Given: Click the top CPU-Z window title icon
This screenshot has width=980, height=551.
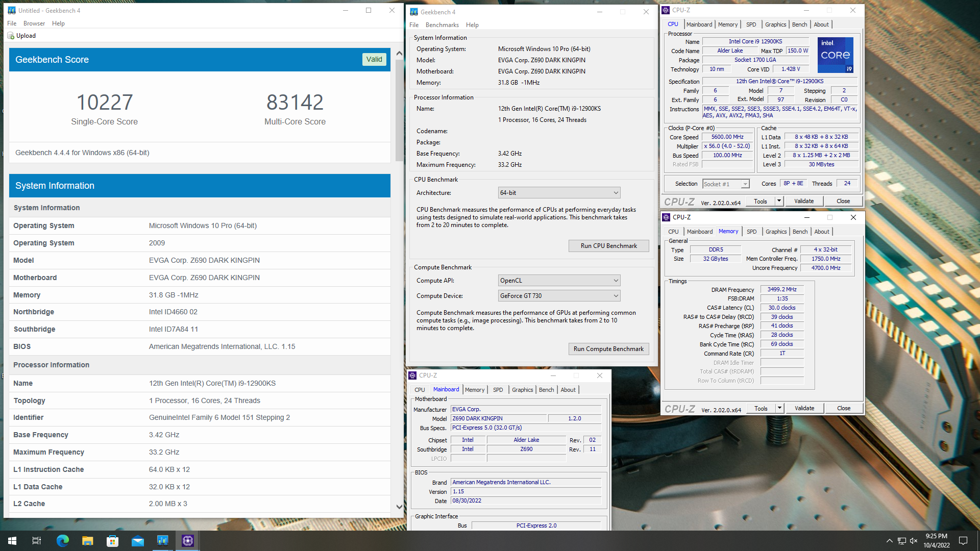Looking at the screenshot, I should pos(666,10).
